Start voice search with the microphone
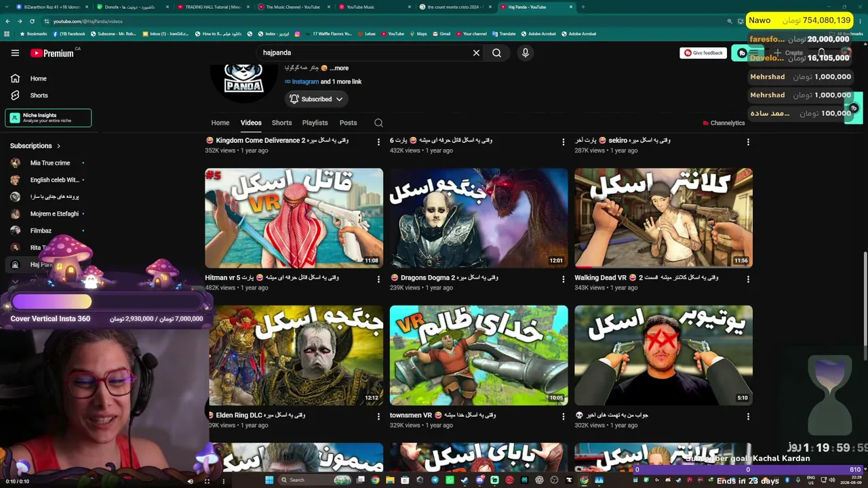 click(x=525, y=53)
